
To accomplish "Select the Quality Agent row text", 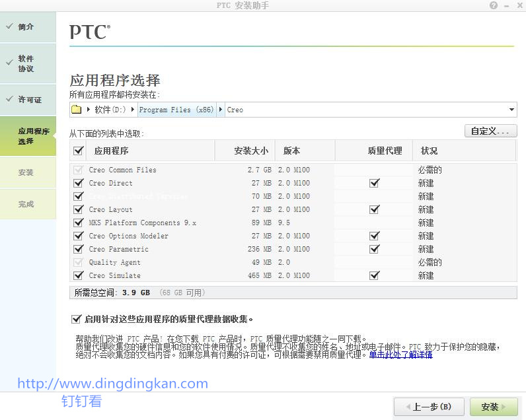I will [x=114, y=262].
